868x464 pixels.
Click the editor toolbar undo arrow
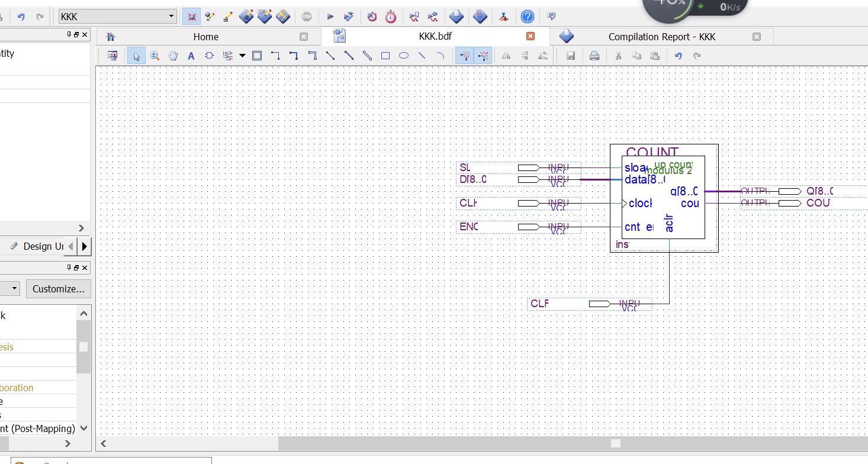tap(679, 56)
